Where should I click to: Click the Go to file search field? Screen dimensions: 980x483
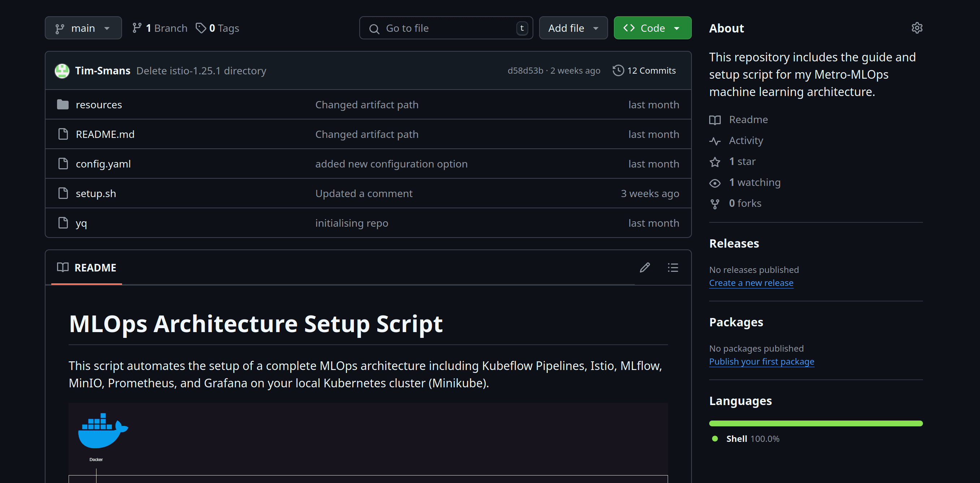coord(446,28)
